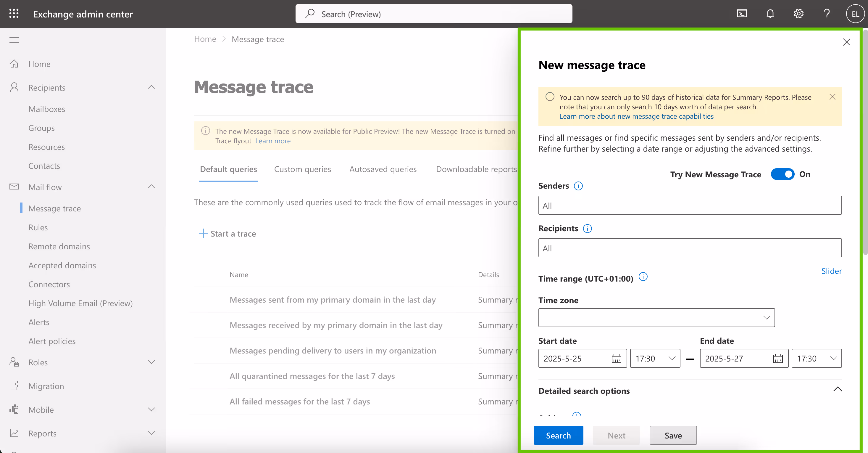Open End date calendar picker icon
Viewport: 868px width, 453px height.
coord(778,359)
